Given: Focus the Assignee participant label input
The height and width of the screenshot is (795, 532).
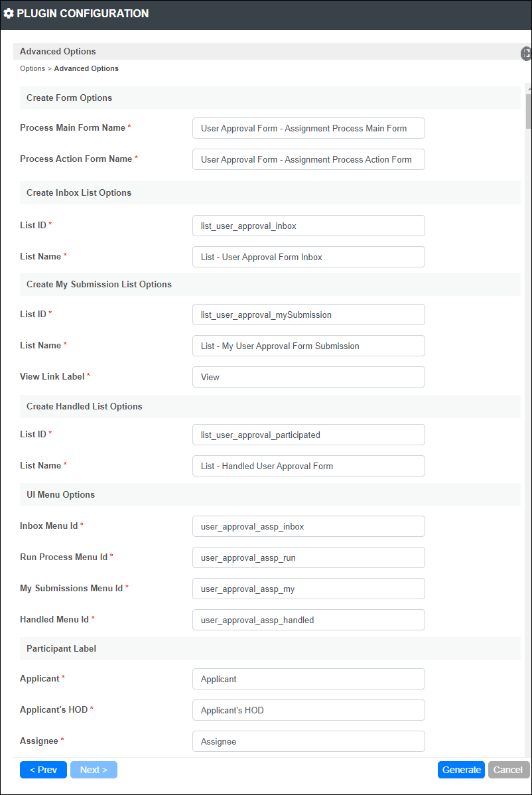Looking at the screenshot, I should (x=308, y=741).
